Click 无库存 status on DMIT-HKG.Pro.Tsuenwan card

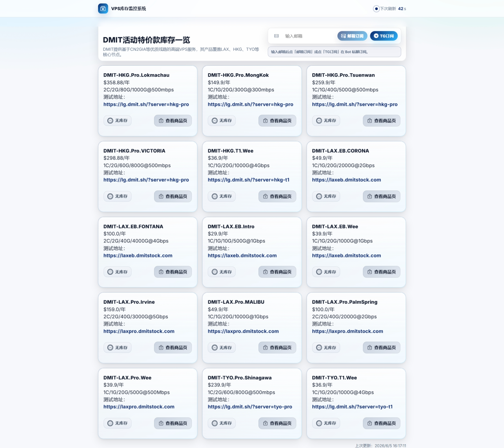coord(326,120)
